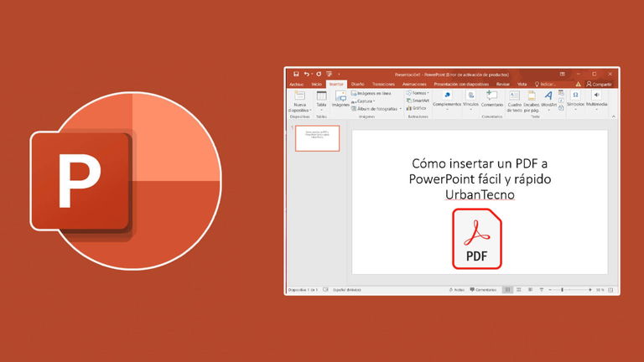Open the Diseño tab
Screen dimensions: 644x362
coord(358,84)
